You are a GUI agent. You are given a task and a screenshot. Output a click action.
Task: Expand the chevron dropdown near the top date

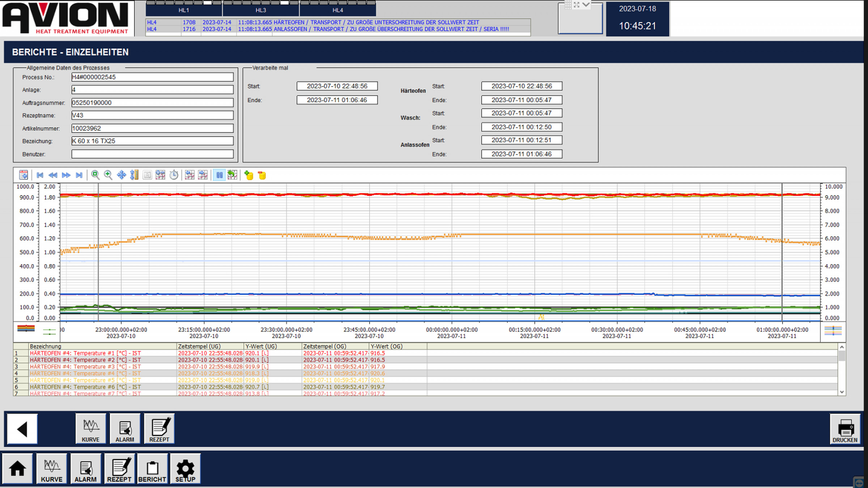[586, 5]
